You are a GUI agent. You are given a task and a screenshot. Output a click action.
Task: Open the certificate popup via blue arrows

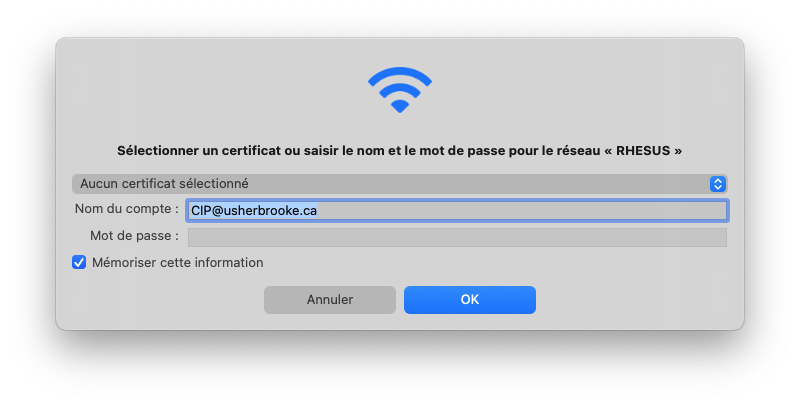717,184
